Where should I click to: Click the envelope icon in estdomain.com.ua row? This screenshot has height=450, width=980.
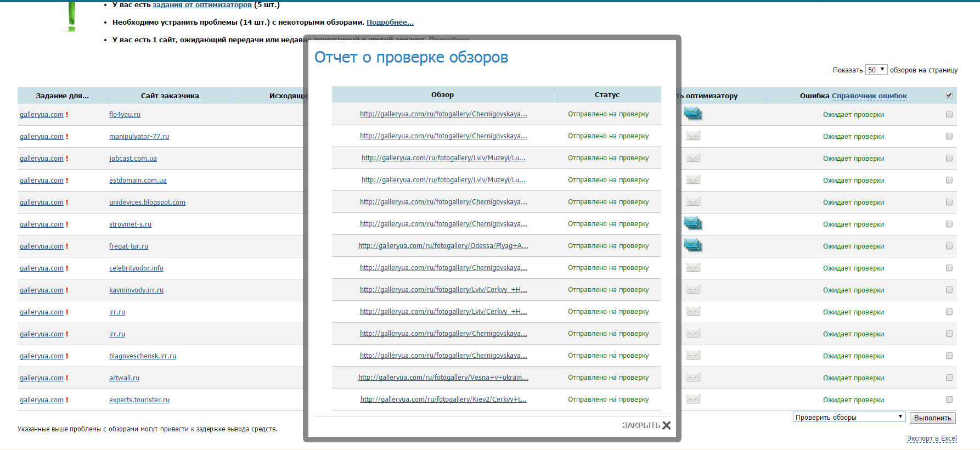tap(693, 179)
